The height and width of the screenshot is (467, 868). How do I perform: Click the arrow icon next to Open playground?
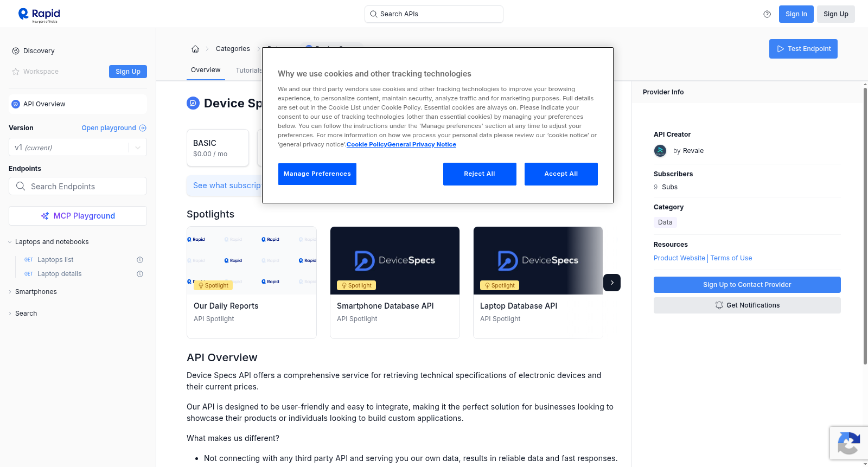coord(143,128)
